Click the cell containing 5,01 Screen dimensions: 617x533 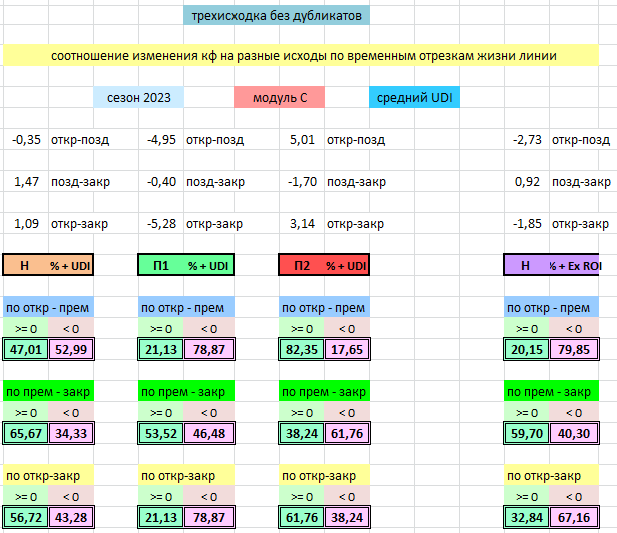point(302,140)
